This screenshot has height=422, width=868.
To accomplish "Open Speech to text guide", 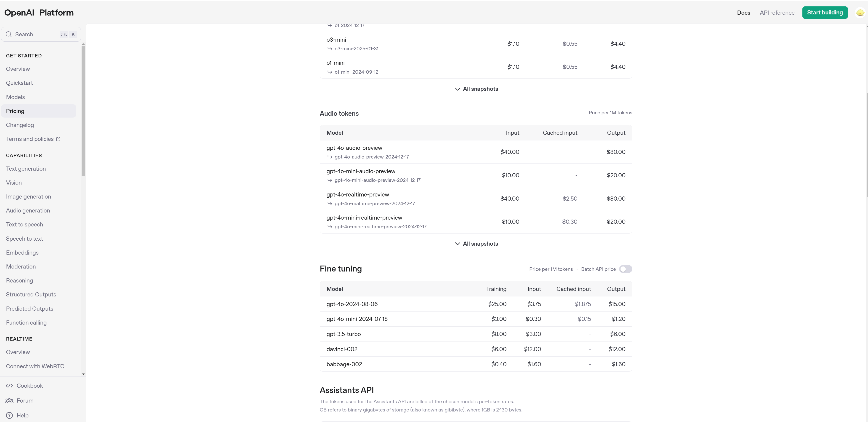I will (25, 239).
